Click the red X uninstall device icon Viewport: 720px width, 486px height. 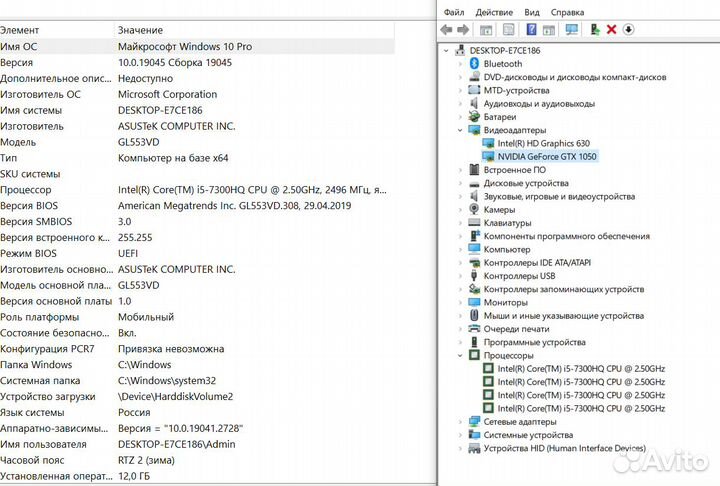click(x=611, y=30)
